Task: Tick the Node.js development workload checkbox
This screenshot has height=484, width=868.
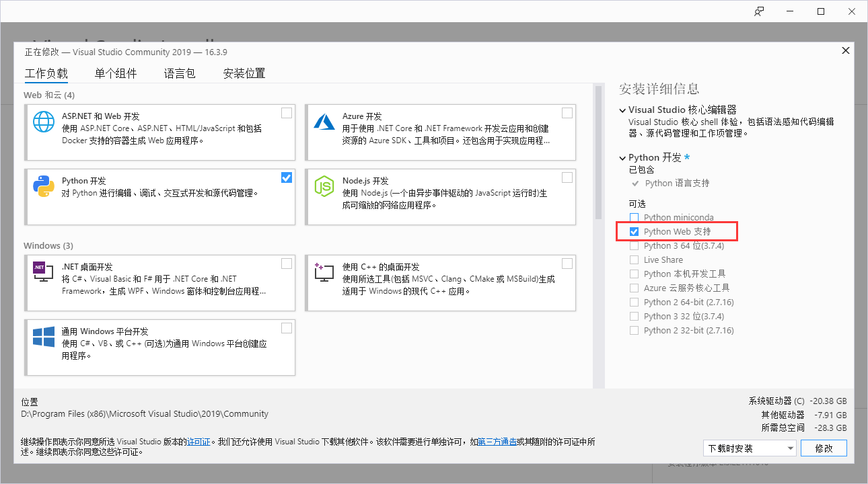Action: click(567, 177)
